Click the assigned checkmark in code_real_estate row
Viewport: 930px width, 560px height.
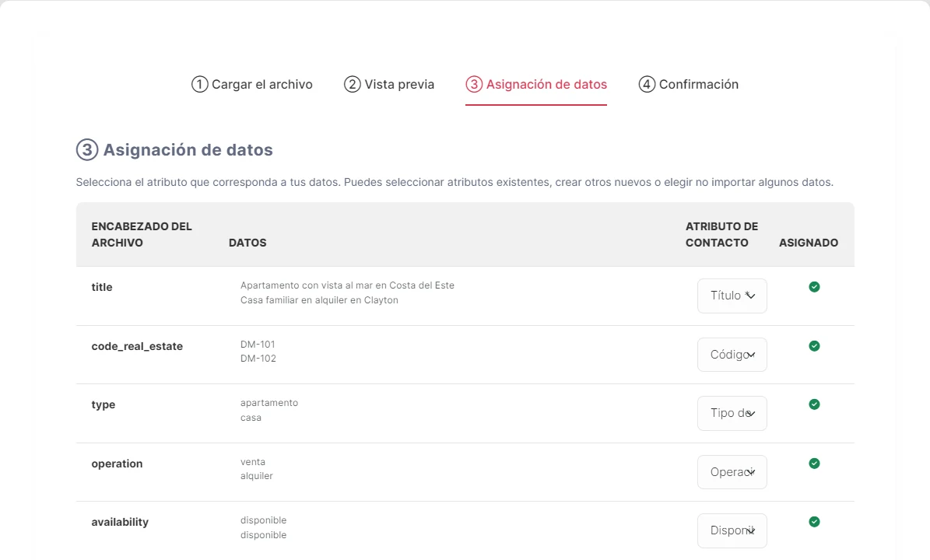tap(814, 346)
